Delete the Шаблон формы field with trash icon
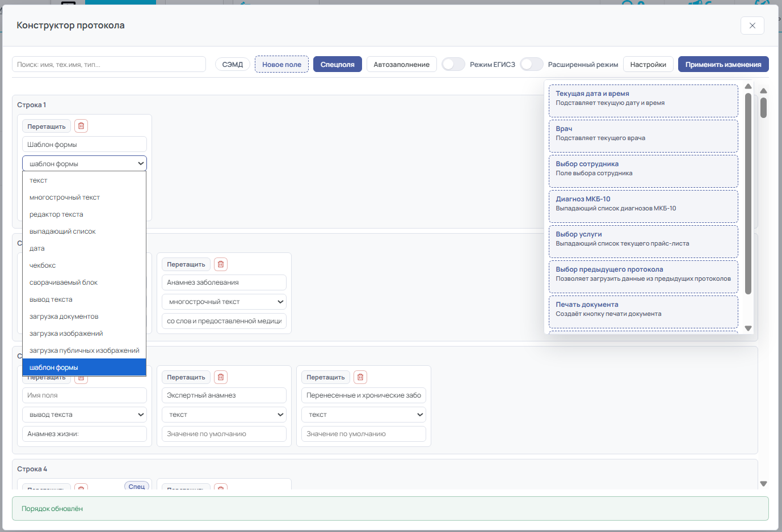Image resolution: width=782 pixels, height=532 pixels. point(81,126)
